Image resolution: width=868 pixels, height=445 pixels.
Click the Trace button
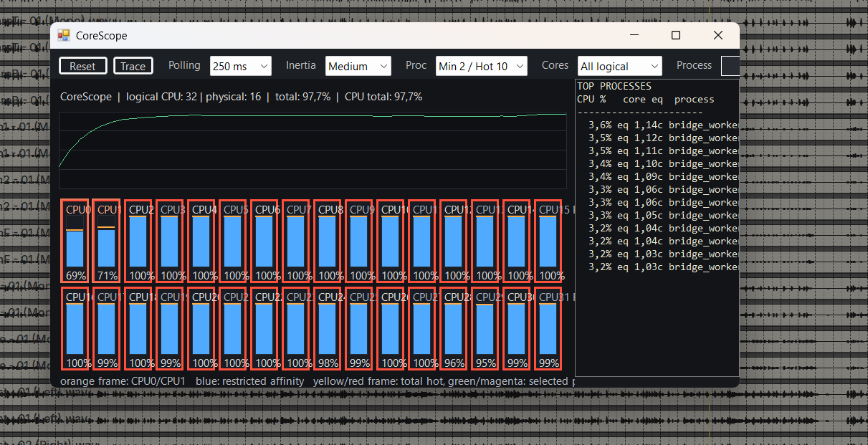pos(133,66)
